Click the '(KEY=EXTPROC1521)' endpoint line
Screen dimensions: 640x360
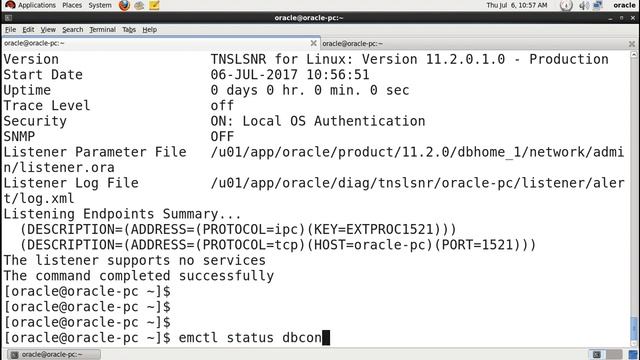coord(238,229)
